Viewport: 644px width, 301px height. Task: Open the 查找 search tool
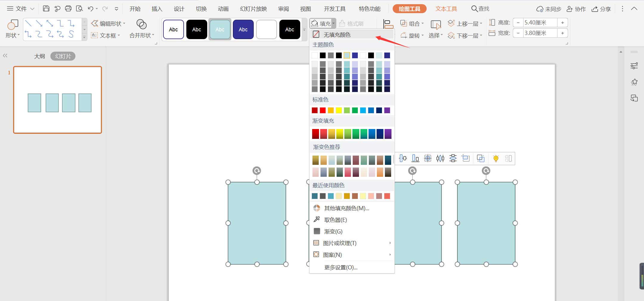(480, 9)
